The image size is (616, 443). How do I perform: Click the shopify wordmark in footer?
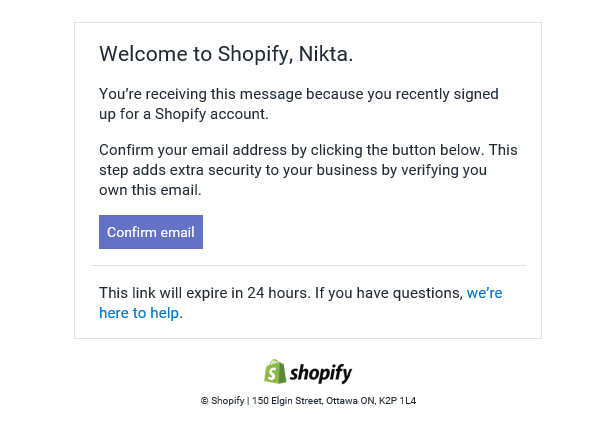click(321, 373)
